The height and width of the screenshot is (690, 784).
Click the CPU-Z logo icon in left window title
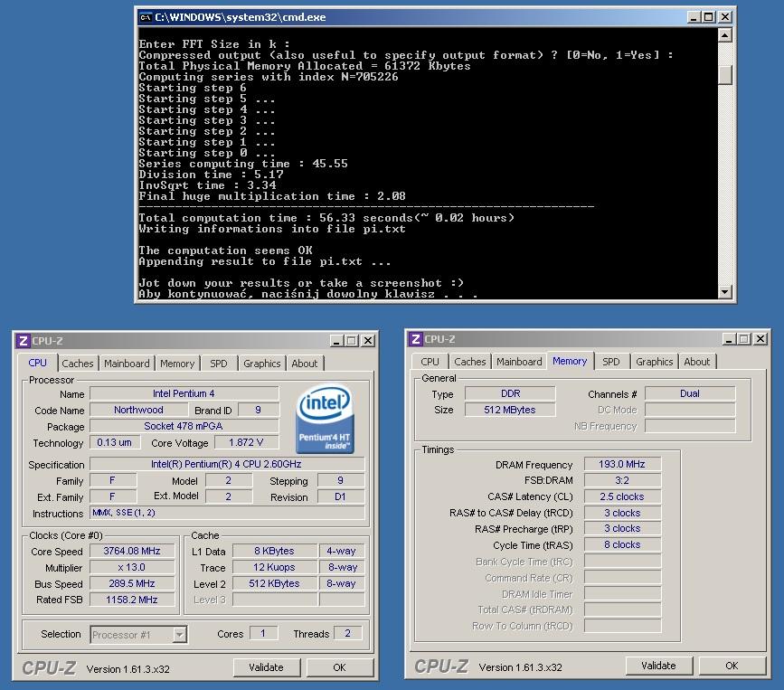pyautogui.click(x=23, y=341)
